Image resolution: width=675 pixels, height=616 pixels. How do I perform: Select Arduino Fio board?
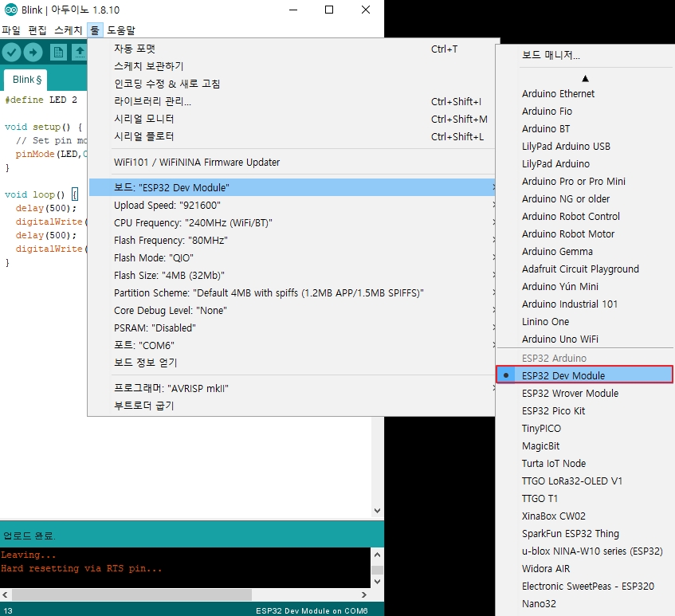pyautogui.click(x=584, y=112)
